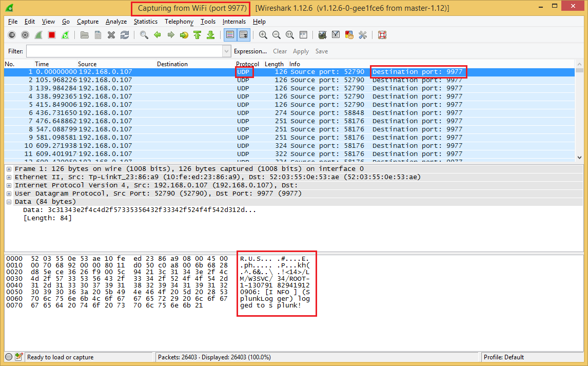
Task: Click the Expression... button
Action: (250, 51)
